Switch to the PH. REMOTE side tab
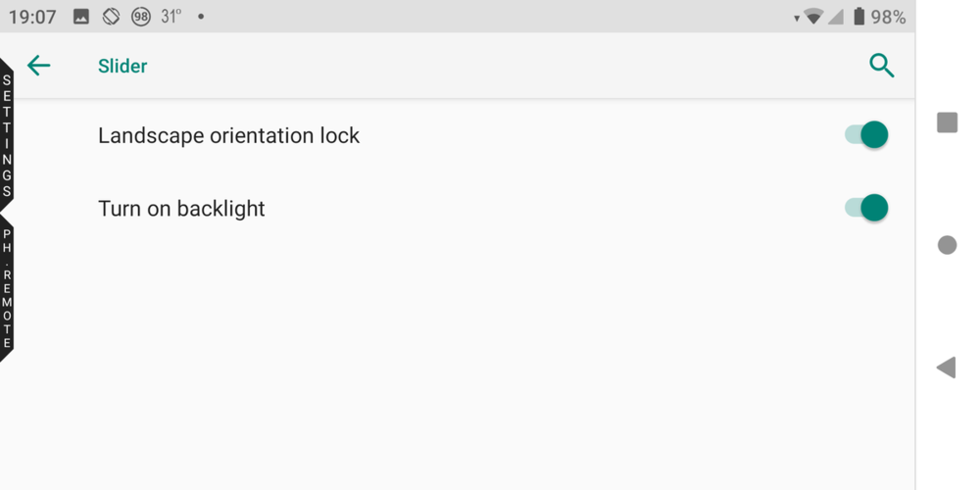 (x=7, y=289)
